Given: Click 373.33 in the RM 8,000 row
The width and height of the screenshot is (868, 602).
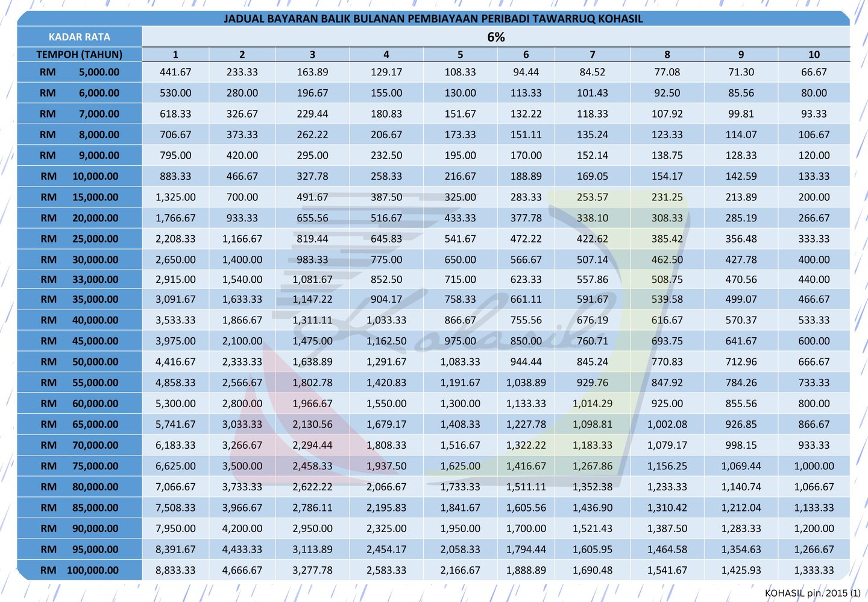Looking at the screenshot, I should [x=242, y=135].
